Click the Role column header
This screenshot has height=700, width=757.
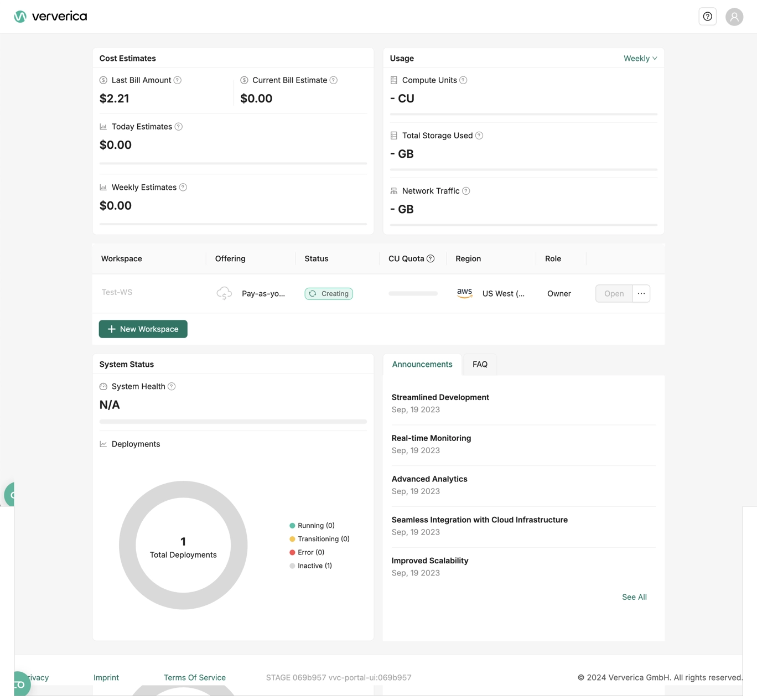pos(553,258)
